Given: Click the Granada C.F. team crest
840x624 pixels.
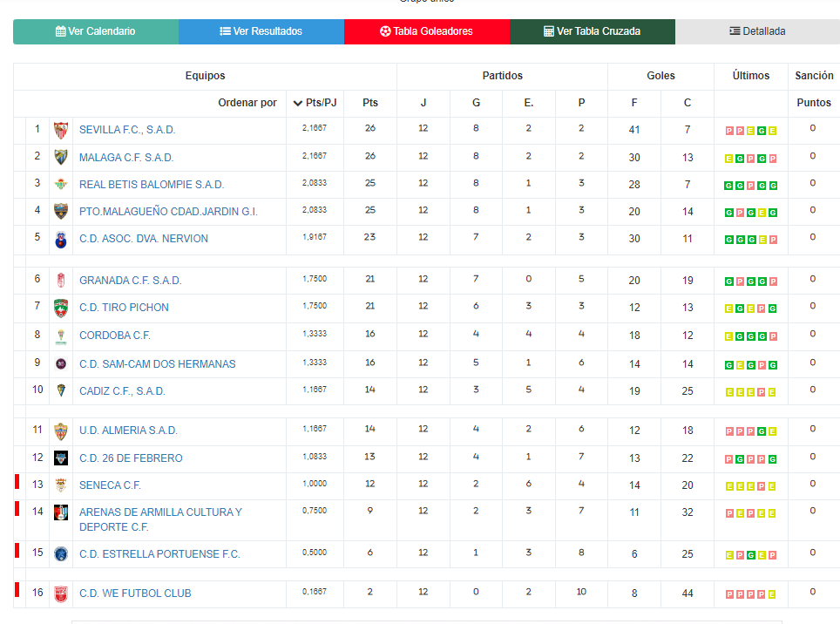Looking at the screenshot, I should pyautogui.click(x=61, y=280).
